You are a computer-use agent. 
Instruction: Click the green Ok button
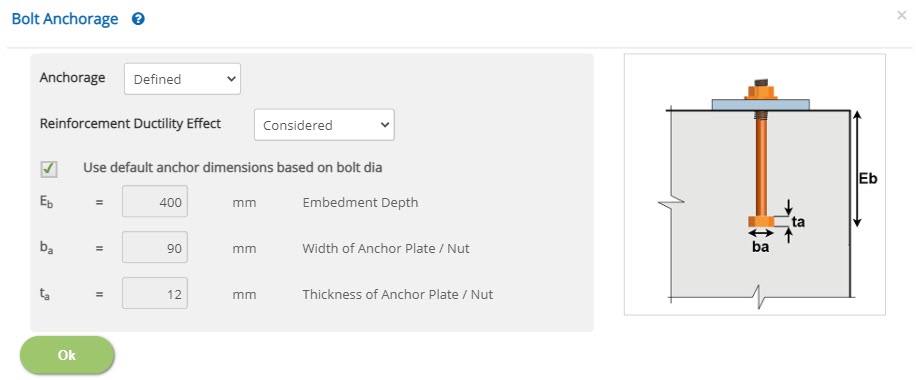[x=67, y=355]
